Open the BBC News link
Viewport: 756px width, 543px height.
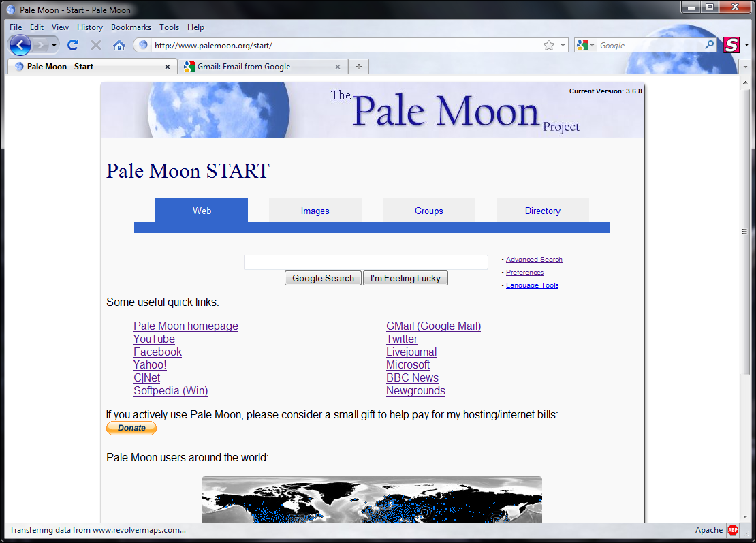coord(412,378)
